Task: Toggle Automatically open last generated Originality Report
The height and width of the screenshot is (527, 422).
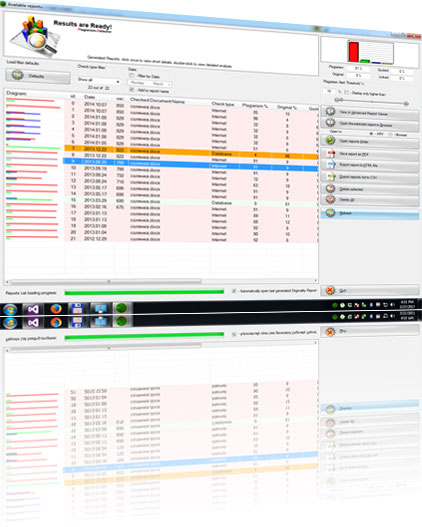Action: point(234,291)
